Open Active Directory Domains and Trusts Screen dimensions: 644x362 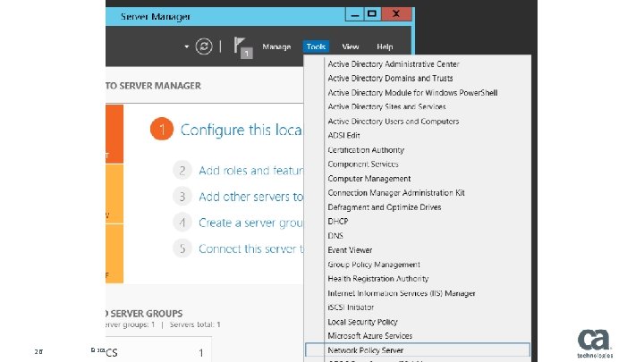tap(390, 78)
